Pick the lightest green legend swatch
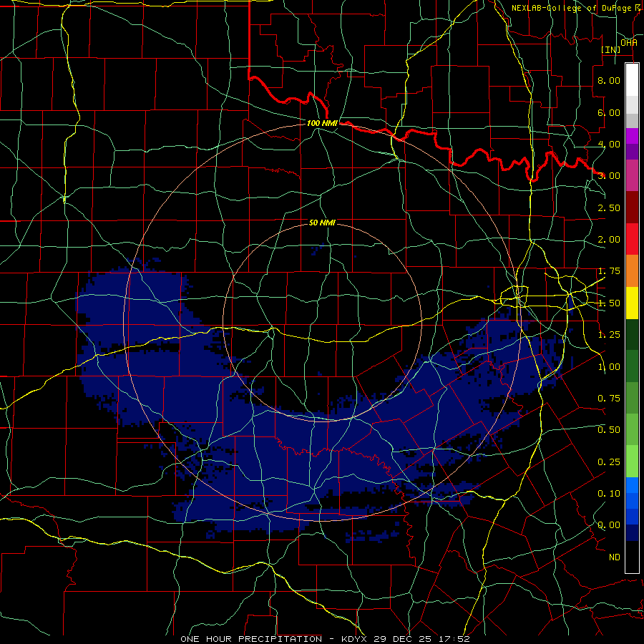Screen dimensions: 644x644 tap(632, 462)
